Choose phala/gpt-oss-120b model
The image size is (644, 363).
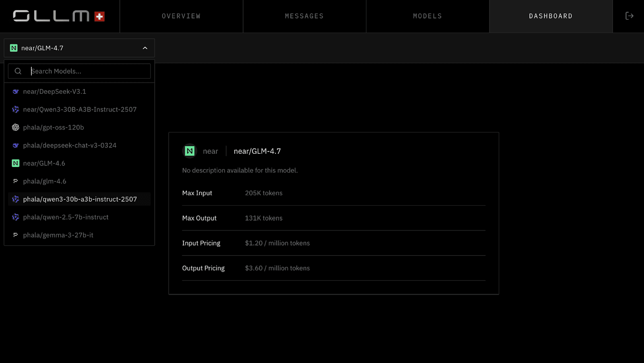click(79, 127)
